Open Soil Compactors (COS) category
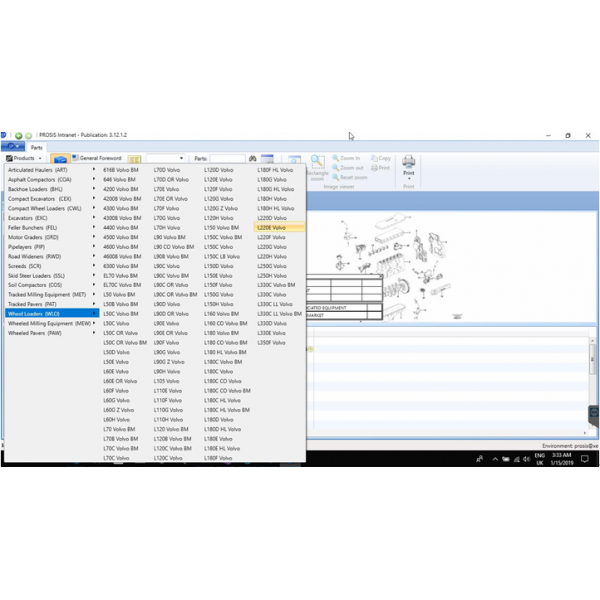Image resolution: width=600 pixels, height=600 pixels. 52,285
